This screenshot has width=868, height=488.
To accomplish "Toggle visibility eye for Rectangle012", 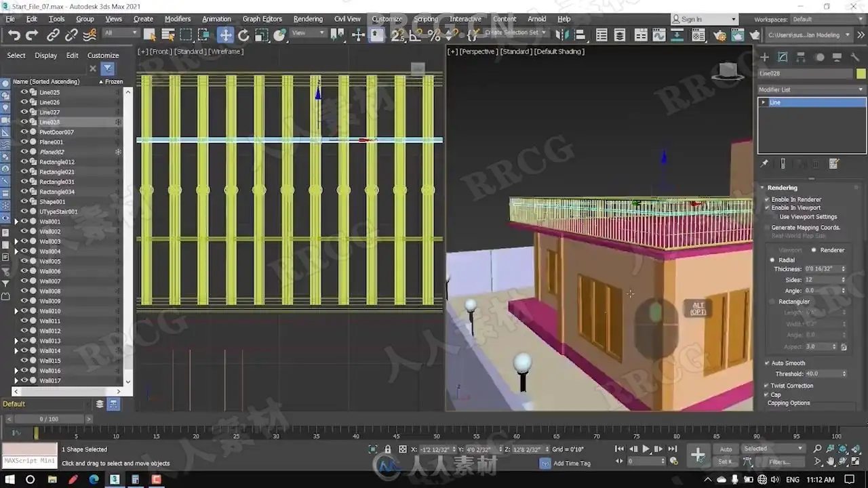I will [24, 162].
